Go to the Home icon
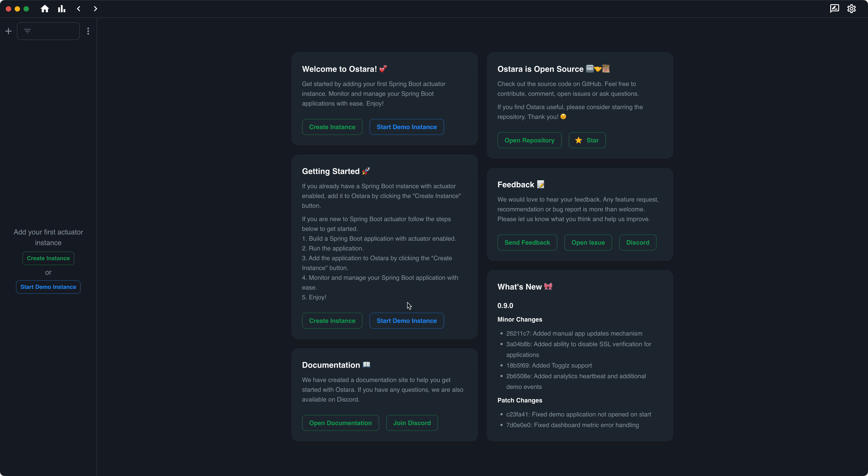The image size is (868, 476). click(45, 9)
